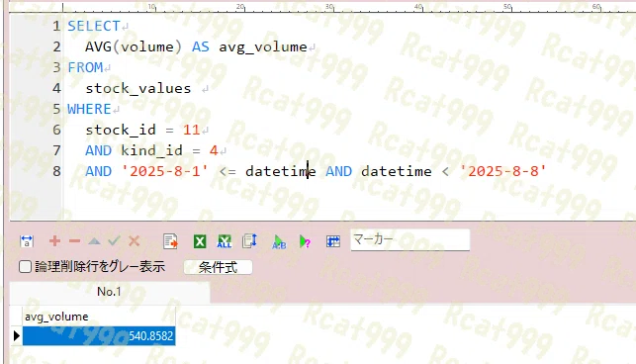Click AVG(volume) on line 2
Screen dimensions: 636x364
coord(134,46)
